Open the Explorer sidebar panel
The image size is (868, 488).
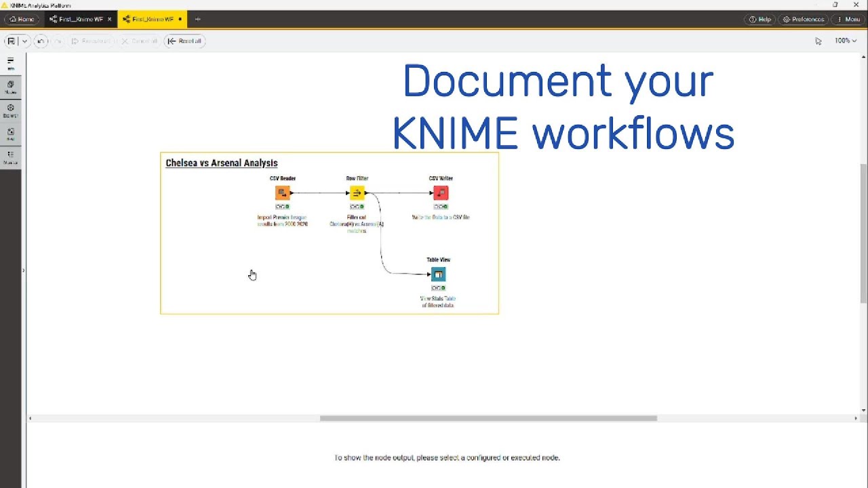11,111
